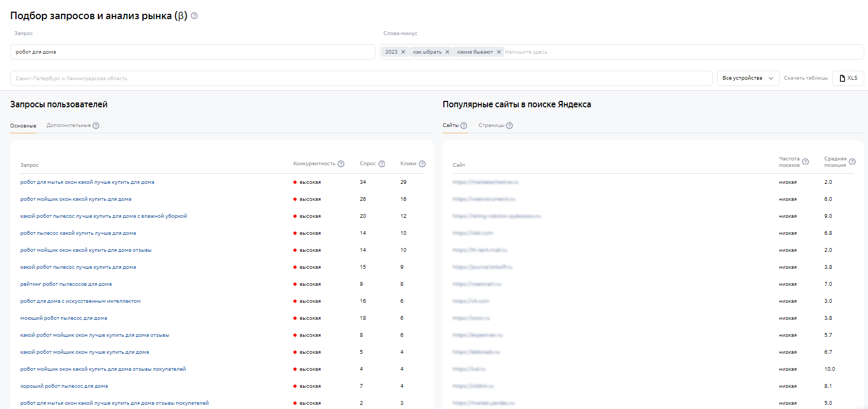Screen dimensions: 868x409
Task: Open query "какой робот мойщик окон лучше купить для дома"
Action: (85, 352)
